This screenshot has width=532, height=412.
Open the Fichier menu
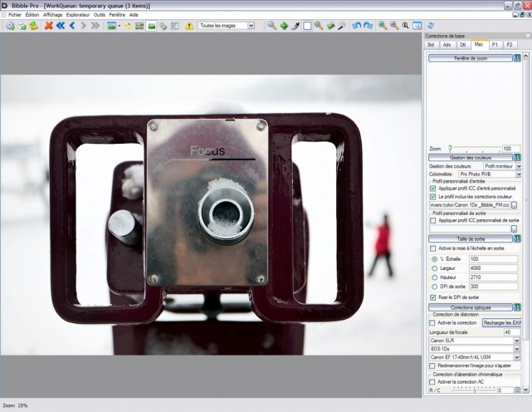pos(15,15)
